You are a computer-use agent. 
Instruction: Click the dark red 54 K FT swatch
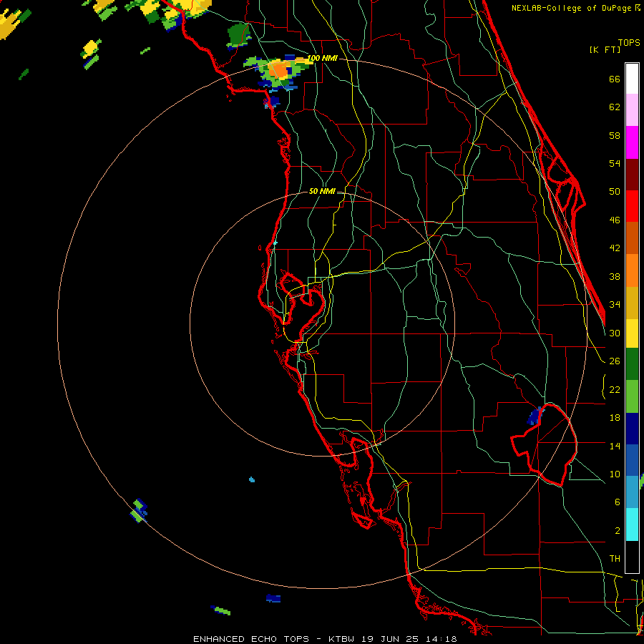coord(632,174)
